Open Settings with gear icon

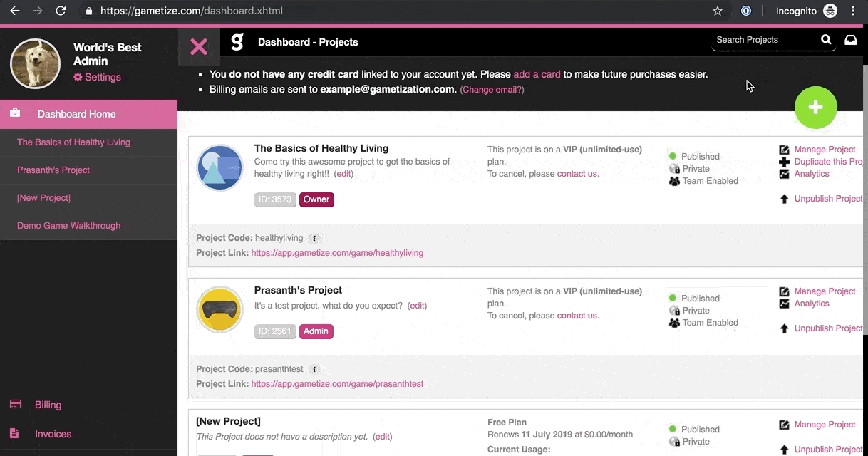pyautogui.click(x=97, y=77)
